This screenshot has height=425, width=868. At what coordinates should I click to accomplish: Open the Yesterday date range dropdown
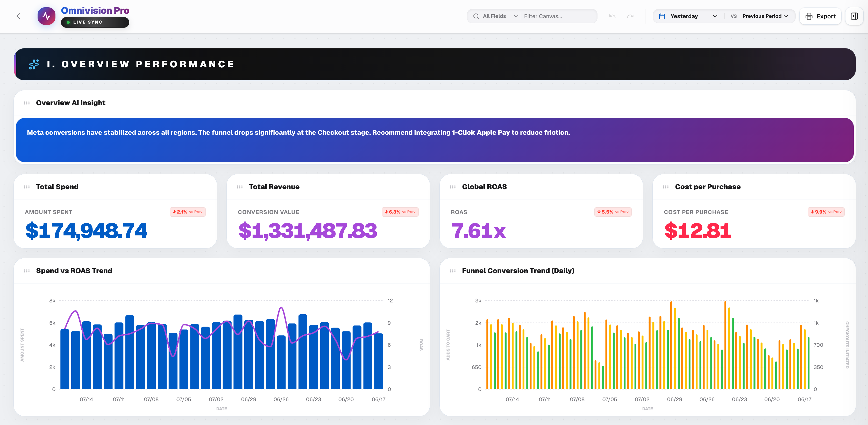(688, 16)
